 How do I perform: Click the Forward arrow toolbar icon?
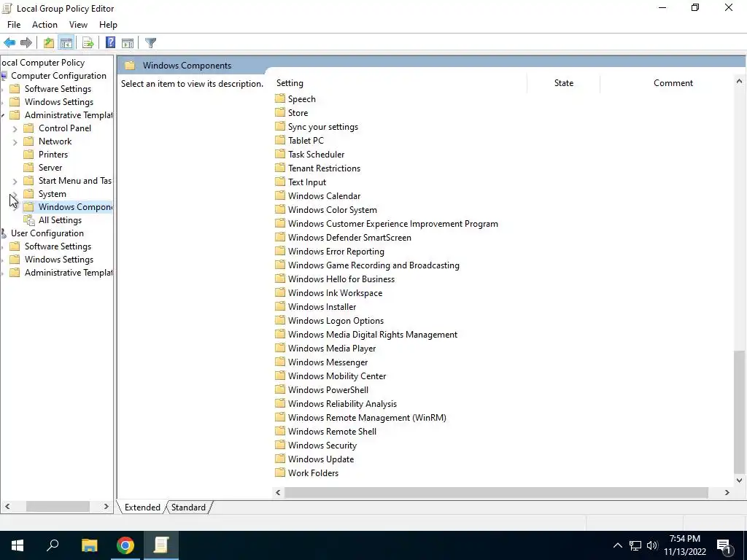point(26,43)
